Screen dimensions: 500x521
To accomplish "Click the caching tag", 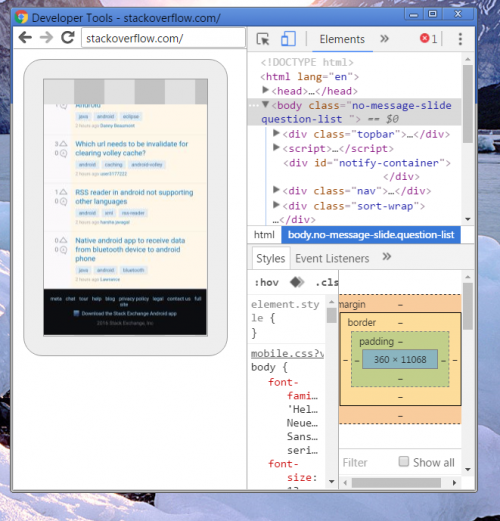I will (x=113, y=165).
